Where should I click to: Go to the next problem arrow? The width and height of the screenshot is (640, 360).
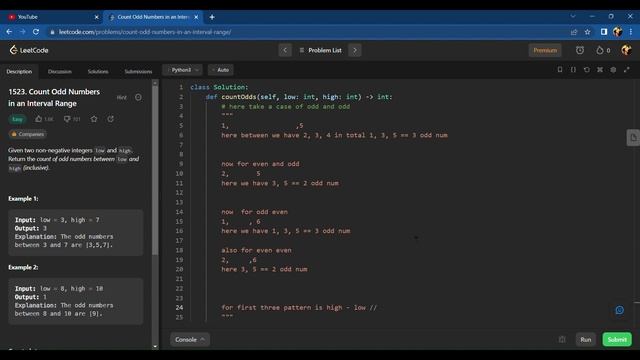pyautogui.click(x=355, y=50)
